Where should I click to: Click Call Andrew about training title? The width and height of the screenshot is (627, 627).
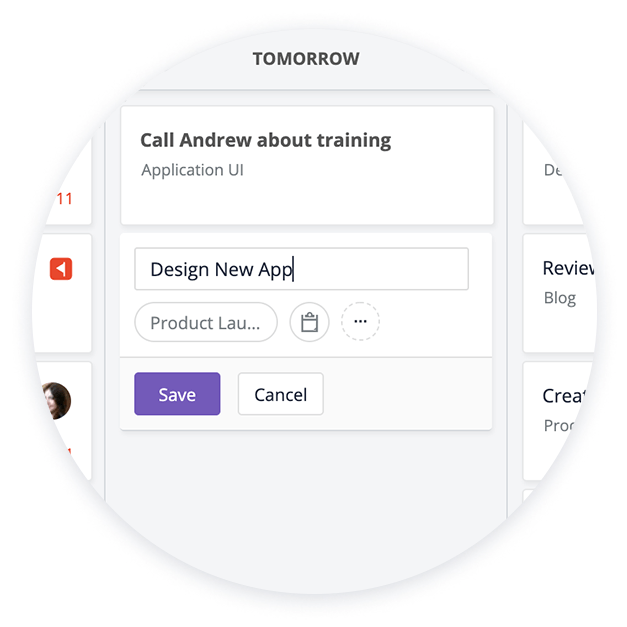pyautogui.click(x=266, y=140)
